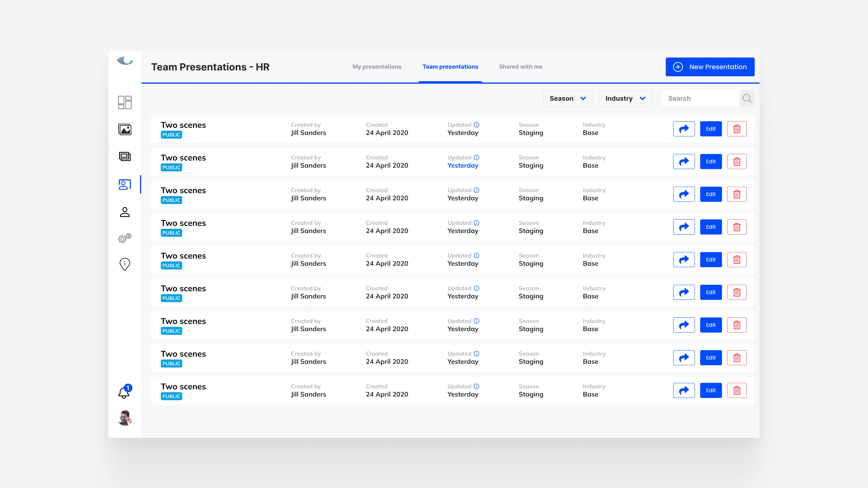868x488 pixels.
Task: Click the Updated info icon in fifth row
Action: 476,255
